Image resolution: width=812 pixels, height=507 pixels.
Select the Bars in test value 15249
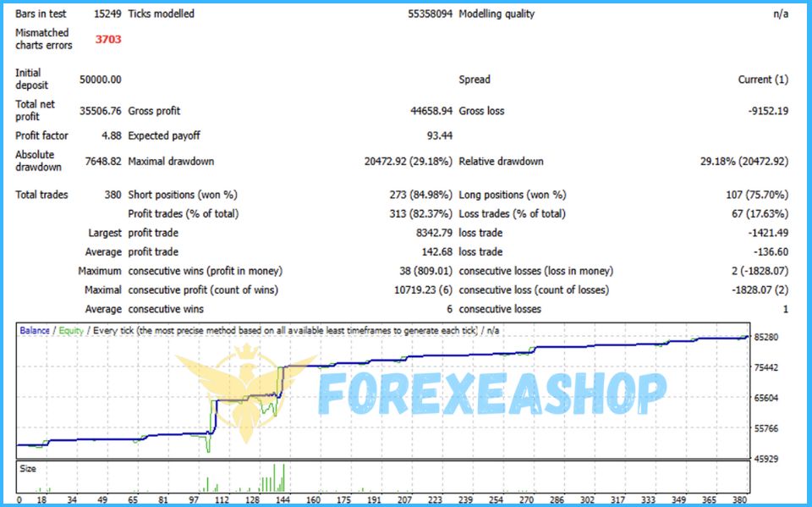click(107, 14)
